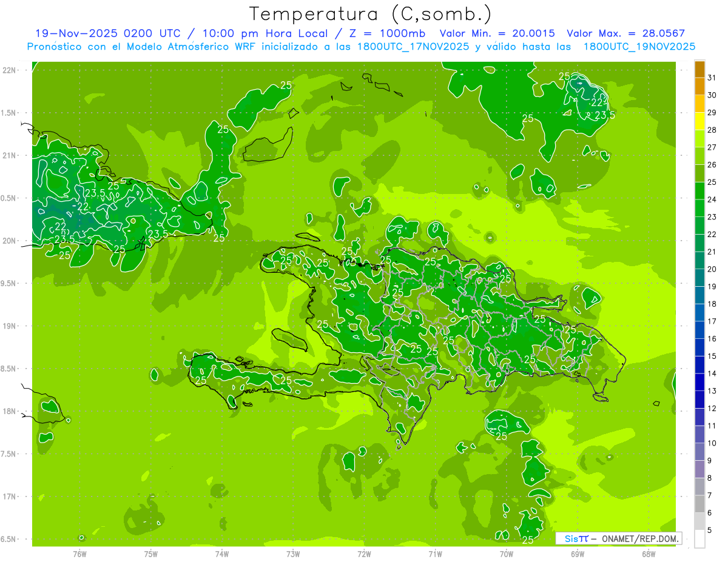Click the '75W' longitude label
Viewport: 728px width, 562px height.
point(151,554)
